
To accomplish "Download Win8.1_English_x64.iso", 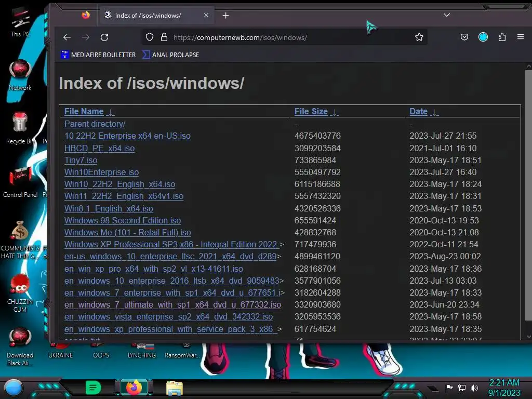I will pyautogui.click(x=109, y=208).
